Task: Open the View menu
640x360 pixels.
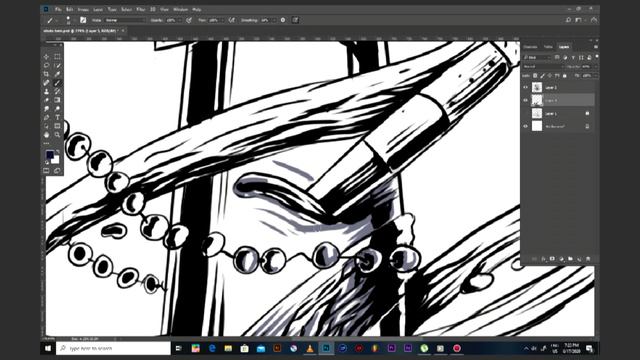Action: click(x=164, y=9)
